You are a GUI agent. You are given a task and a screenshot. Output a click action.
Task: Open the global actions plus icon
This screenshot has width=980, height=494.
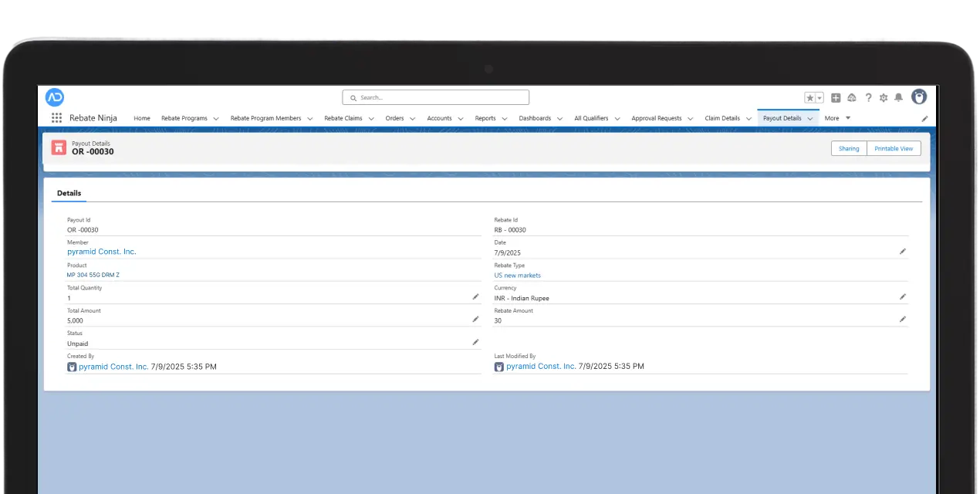[x=836, y=98]
